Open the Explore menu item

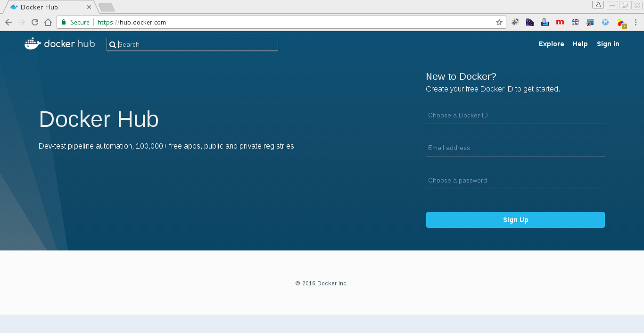click(x=551, y=44)
